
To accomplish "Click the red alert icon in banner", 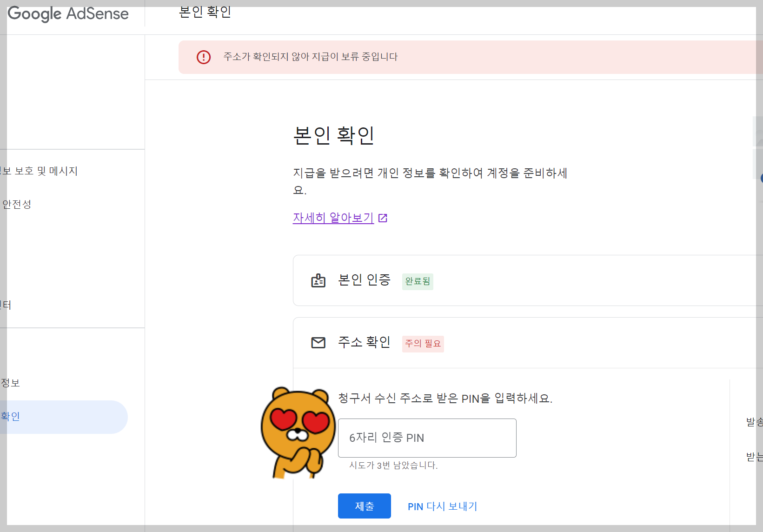I will pyautogui.click(x=204, y=57).
